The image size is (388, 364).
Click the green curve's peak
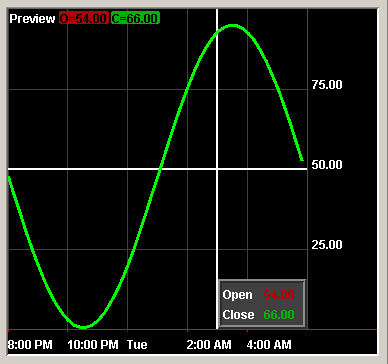[x=233, y=26]
